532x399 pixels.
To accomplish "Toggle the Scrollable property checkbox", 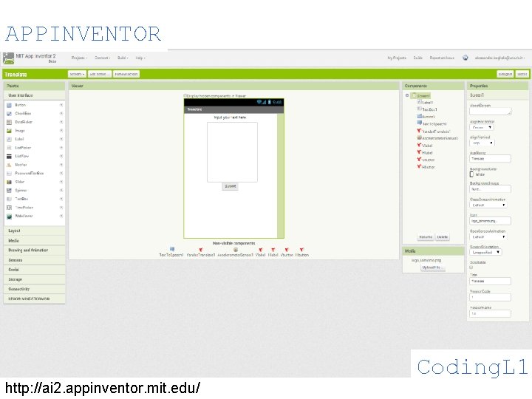I will (x=471, y=267).
